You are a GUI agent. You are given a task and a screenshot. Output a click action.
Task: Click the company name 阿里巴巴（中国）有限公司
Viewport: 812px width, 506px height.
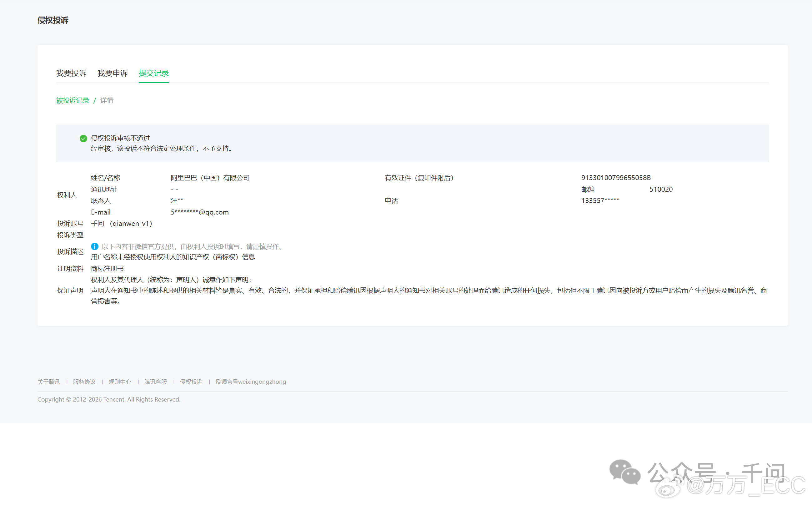click(x=210, y=178)
